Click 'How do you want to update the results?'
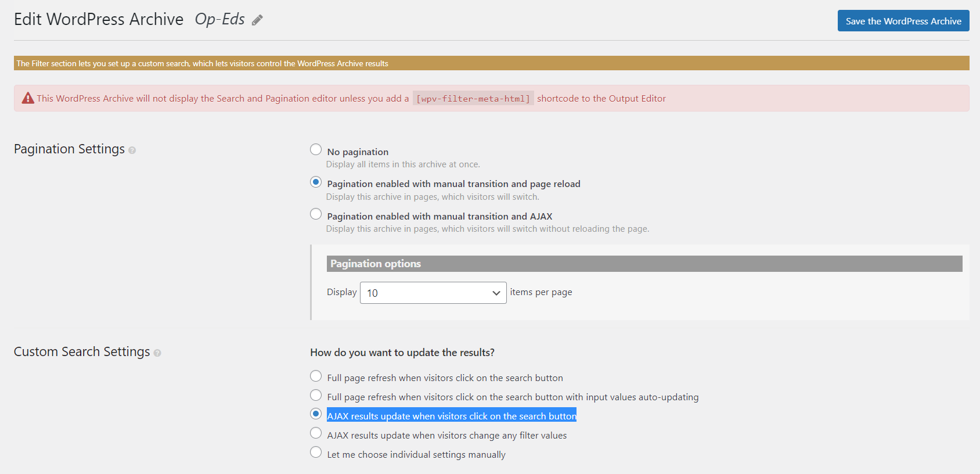Image resolution: width=980 pixels, height=474 pixels. coord(402,353)
